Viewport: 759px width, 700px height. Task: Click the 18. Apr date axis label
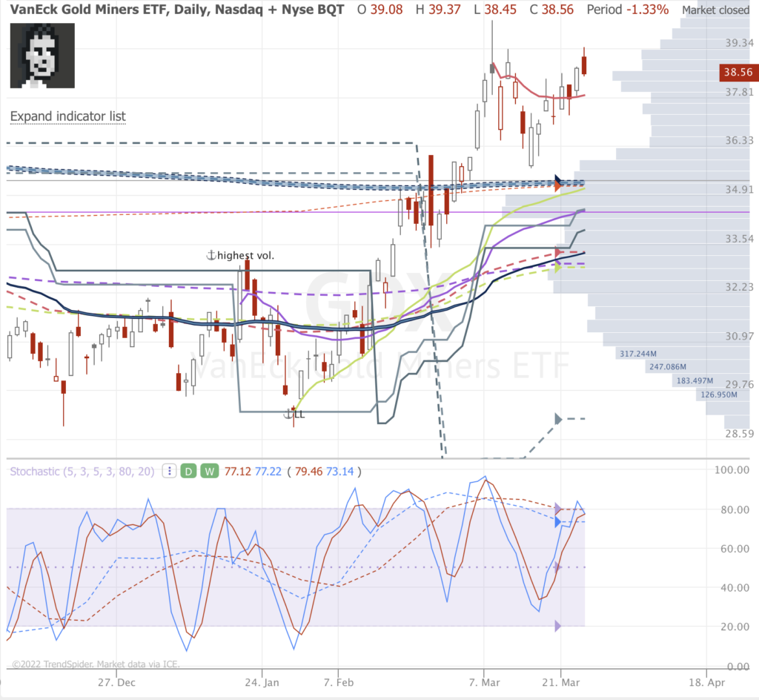click(x=706, y=682)
